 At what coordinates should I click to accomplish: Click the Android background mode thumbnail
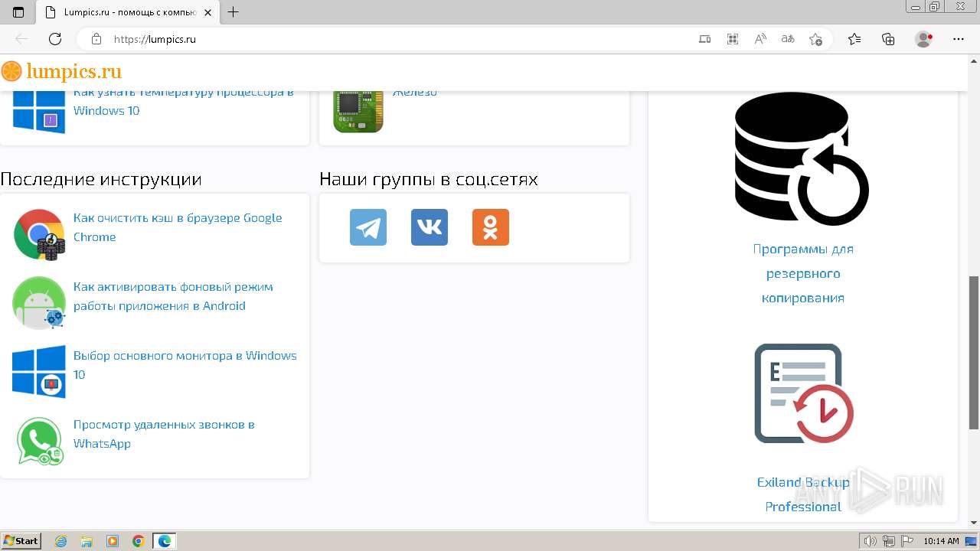(39, 303)
